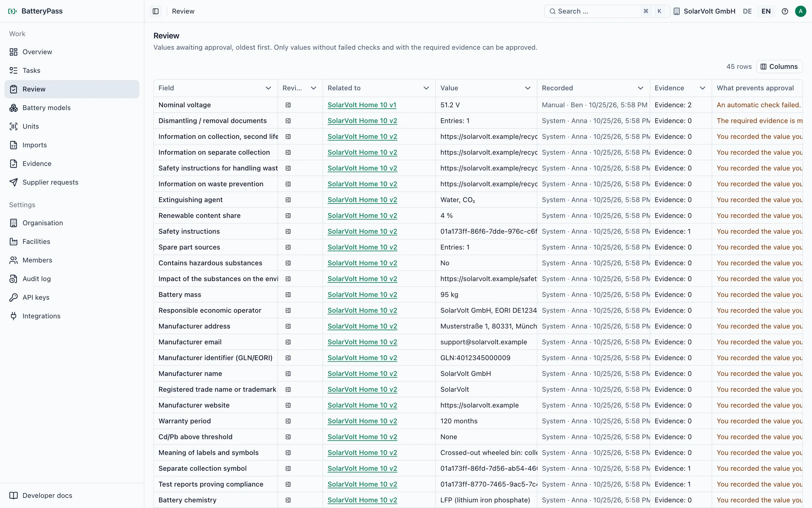The image size is (812, 508).
Task: Open review panel icon for Battery mass
Action: 288,295
